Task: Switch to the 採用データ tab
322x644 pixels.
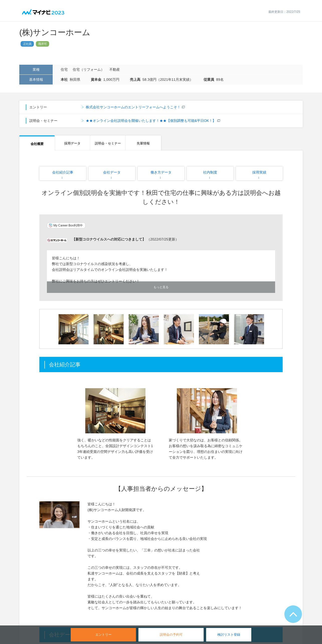Action: 72,143
